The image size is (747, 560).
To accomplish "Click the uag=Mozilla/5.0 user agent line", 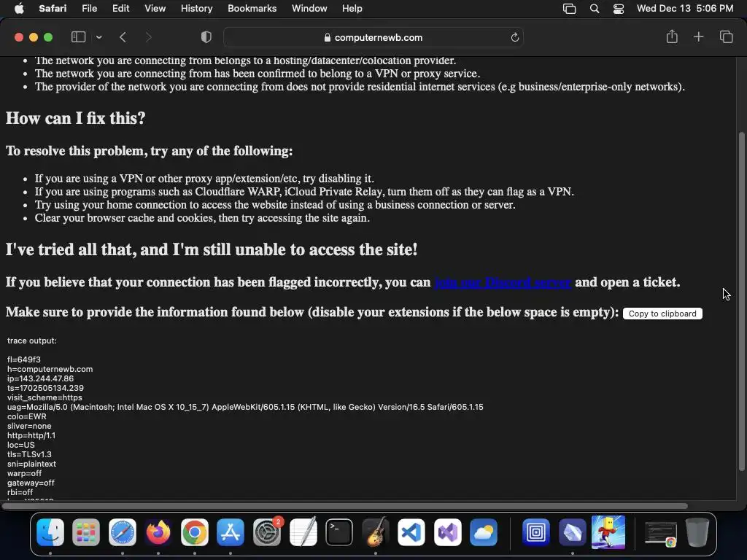I will 245,407.
